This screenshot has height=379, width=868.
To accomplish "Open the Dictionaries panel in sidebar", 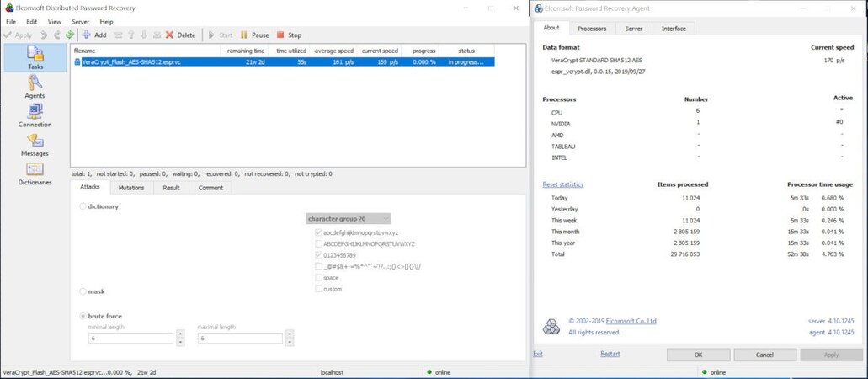I will (x=35, y=173).
